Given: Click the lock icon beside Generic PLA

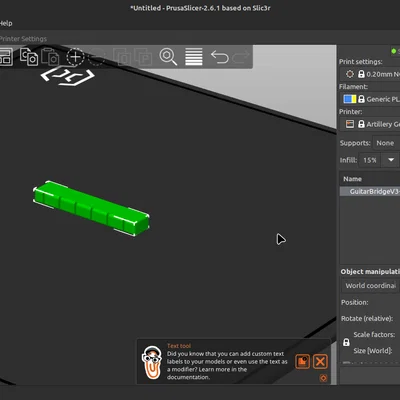Looking at the screenshot, I should pyautogui.click(x=361, y=99).
